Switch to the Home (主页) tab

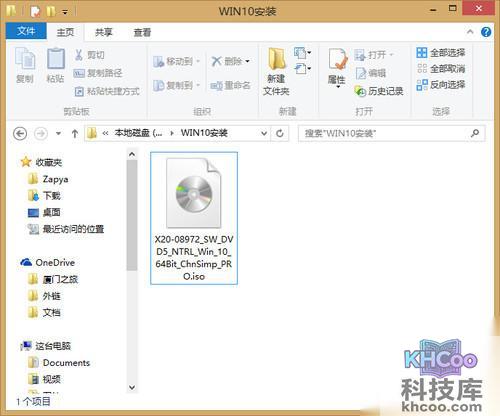tap(65, 32)
